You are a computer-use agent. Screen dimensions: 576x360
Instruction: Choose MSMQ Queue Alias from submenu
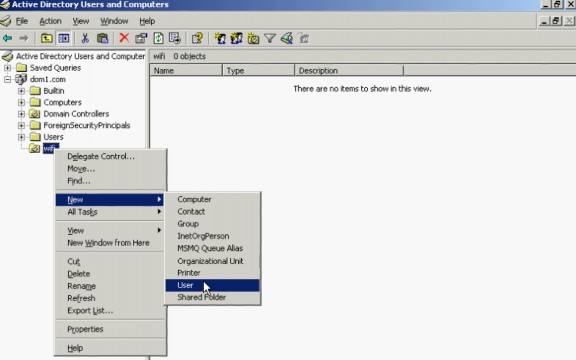tap(212, 248)
